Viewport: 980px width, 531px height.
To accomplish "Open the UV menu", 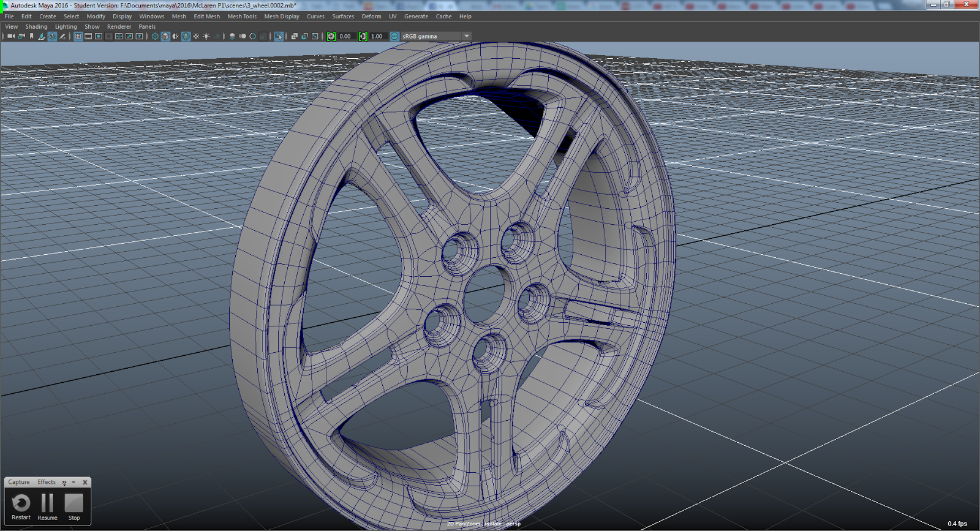I will pyautogui.click(x=393, y=17).
